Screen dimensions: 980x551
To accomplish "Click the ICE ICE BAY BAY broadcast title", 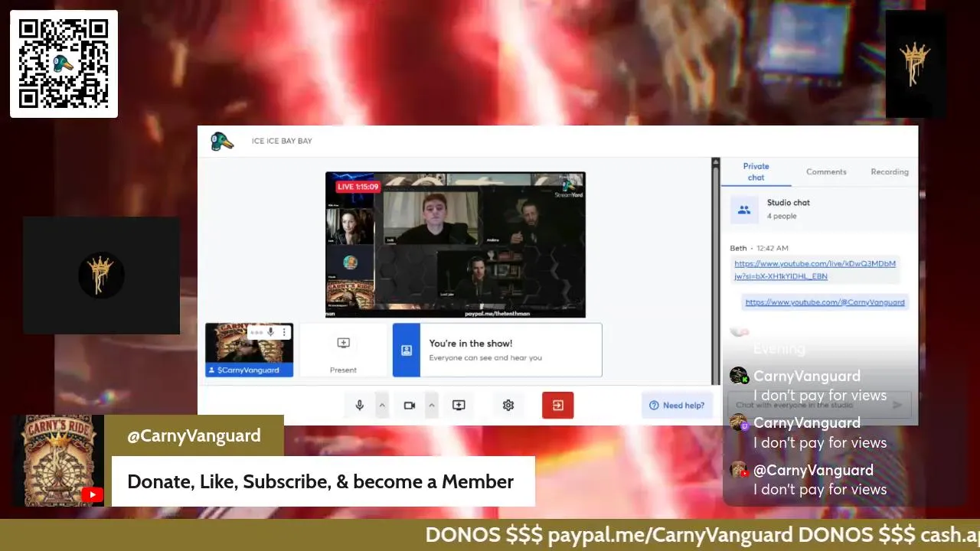I will coord(282,141).
